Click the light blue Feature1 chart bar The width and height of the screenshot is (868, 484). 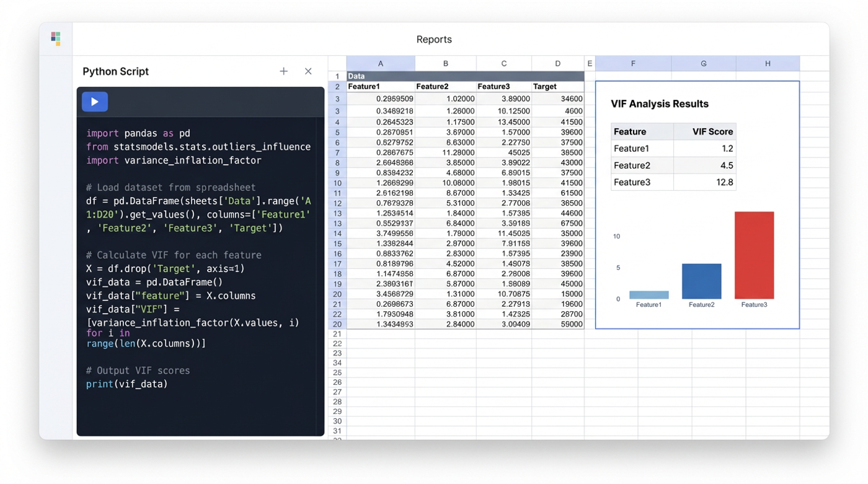649,295
